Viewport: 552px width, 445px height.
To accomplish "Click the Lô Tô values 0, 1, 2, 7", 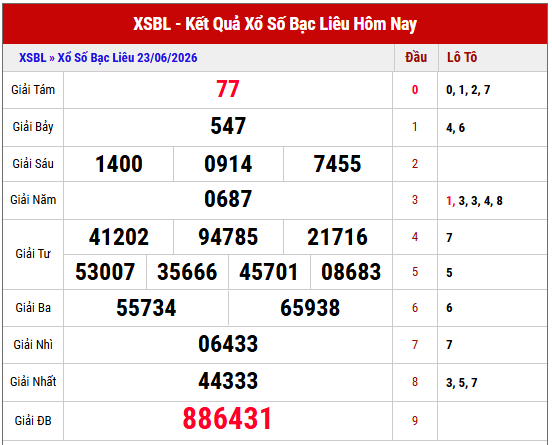I will pos(468,90).
